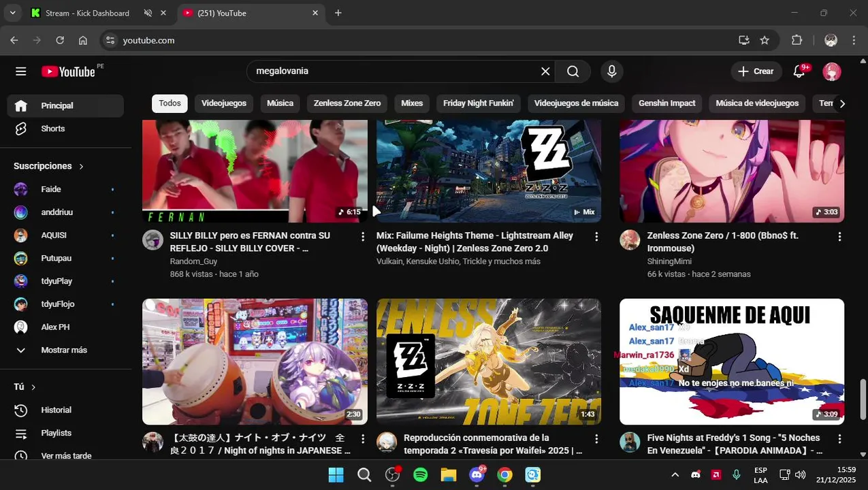Open tdyuPlay channel subscription
Image resolution: width=868 pixels, height=490 pixels.
(x=66, y=281)
